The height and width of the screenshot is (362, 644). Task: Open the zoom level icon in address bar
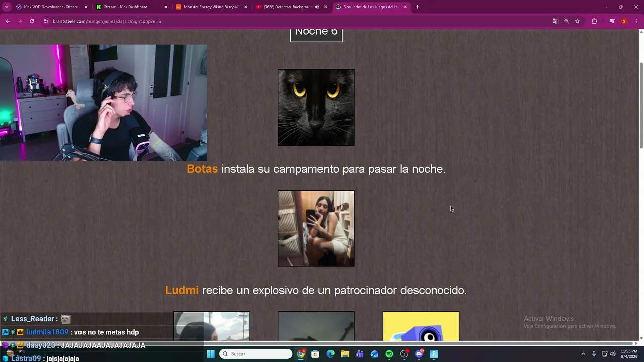pyautogui.click(x=566, y=21)
